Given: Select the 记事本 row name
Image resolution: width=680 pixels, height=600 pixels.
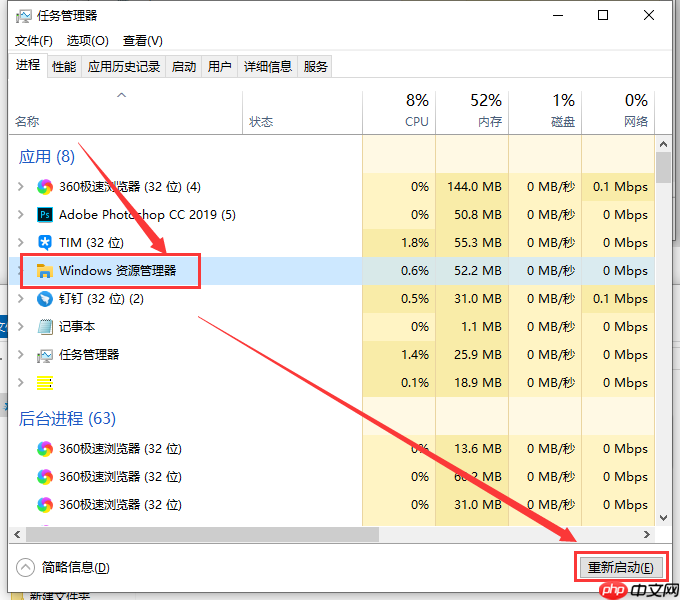Looking at the screenshot, I should (77, 327).
